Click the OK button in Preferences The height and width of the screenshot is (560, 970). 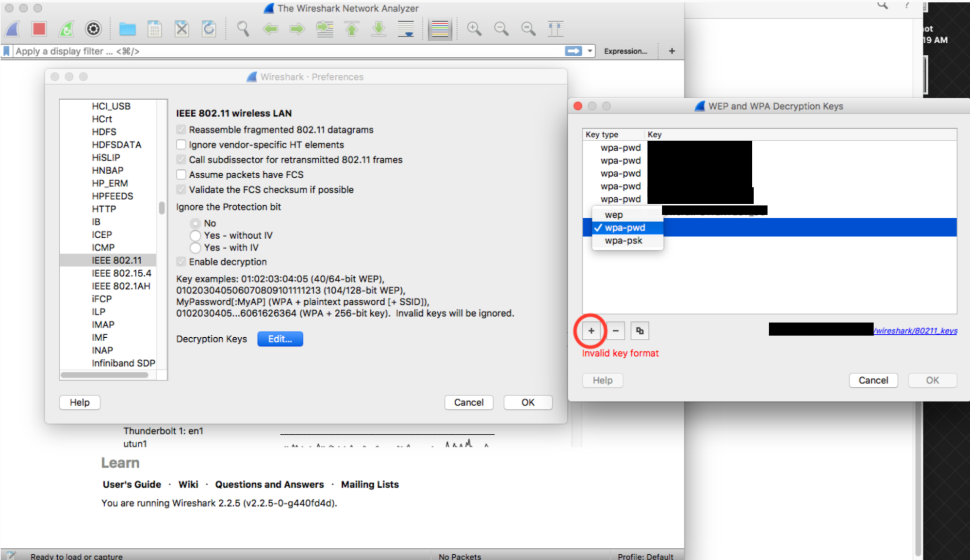pyautogui.click(x=528, y=402)
